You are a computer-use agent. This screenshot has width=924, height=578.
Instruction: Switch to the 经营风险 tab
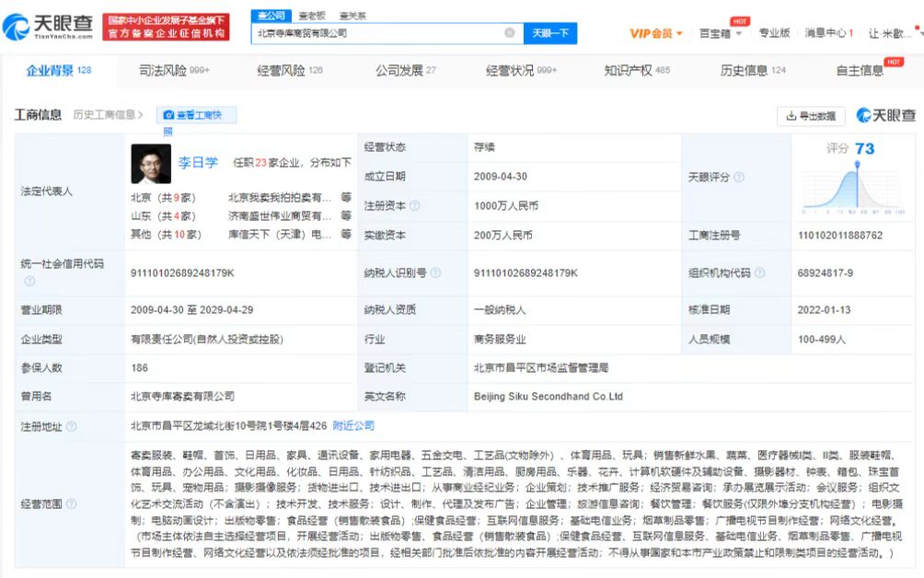(x=290, y=71)
